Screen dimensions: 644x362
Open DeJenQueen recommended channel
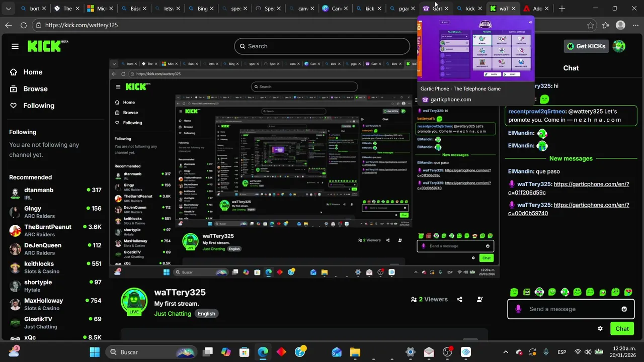55,249
